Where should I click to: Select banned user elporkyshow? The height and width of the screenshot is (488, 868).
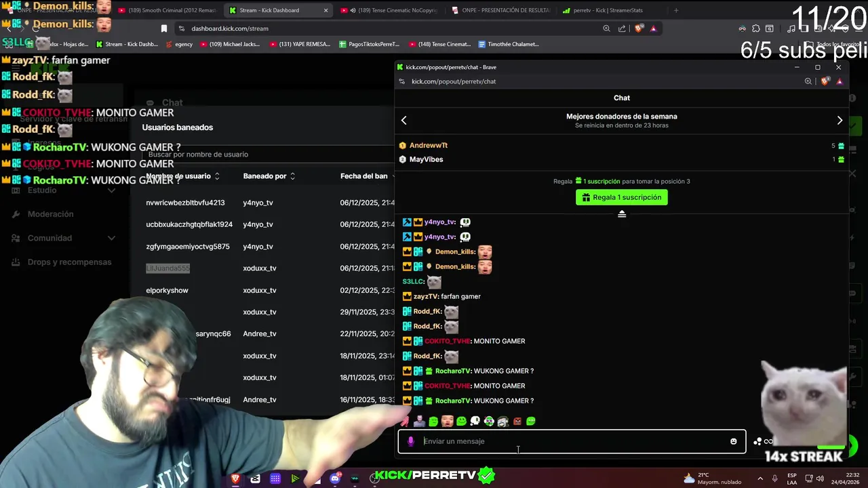click(167, 290)
